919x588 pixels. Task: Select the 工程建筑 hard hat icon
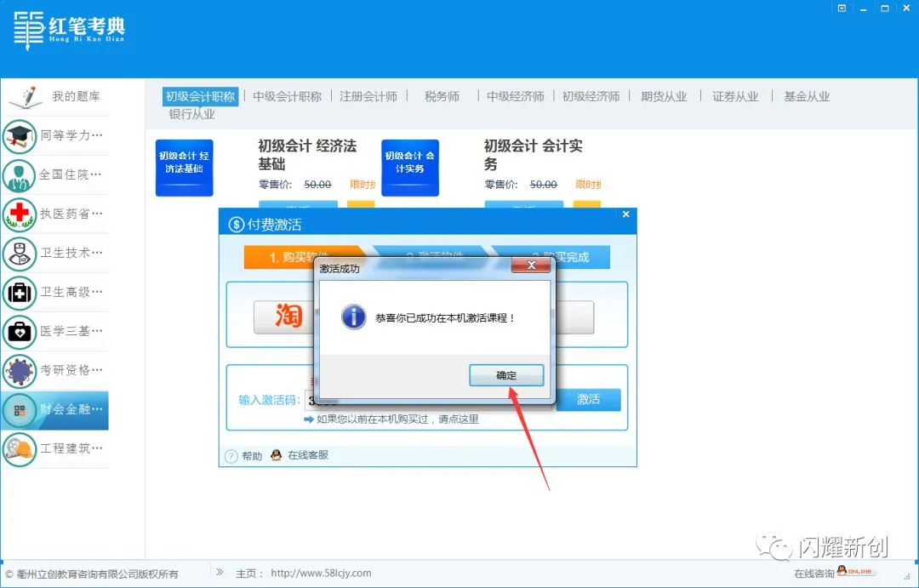[20, 449]
